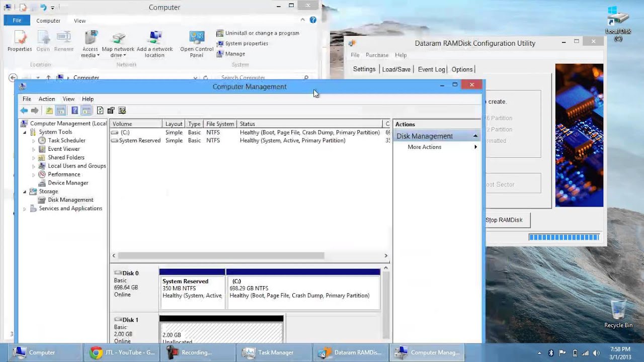This screenshot has width=644, height=362.
Task: Click the Properties toolbar icon next to Refresh
Action: [111, 111]
